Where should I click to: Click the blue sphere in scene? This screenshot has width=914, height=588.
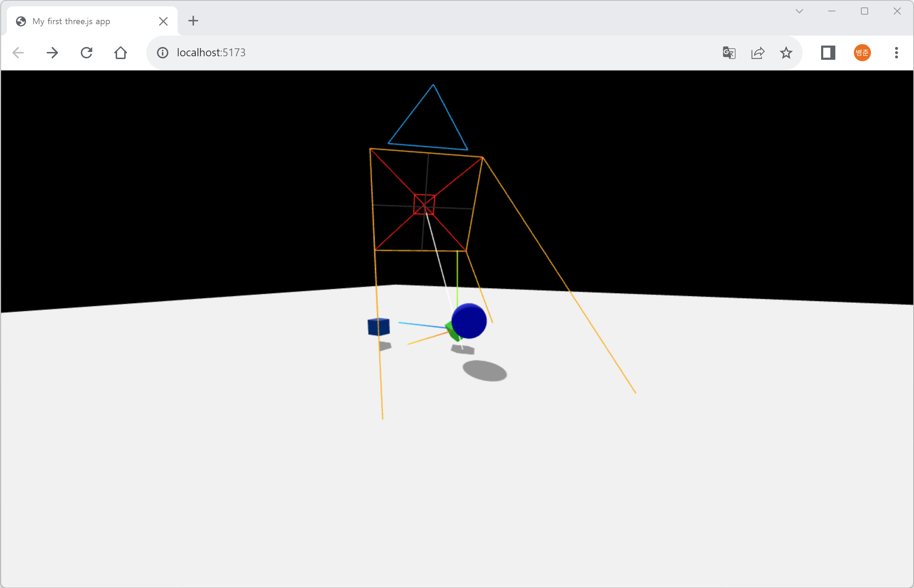[469, 321]
